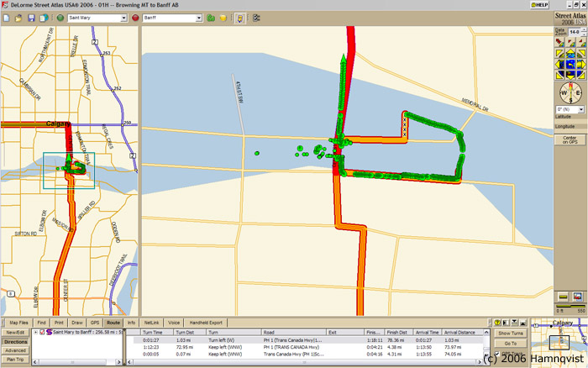Switch to the Print tab
This screenshot has height=368, width=588.
point(59,323)
